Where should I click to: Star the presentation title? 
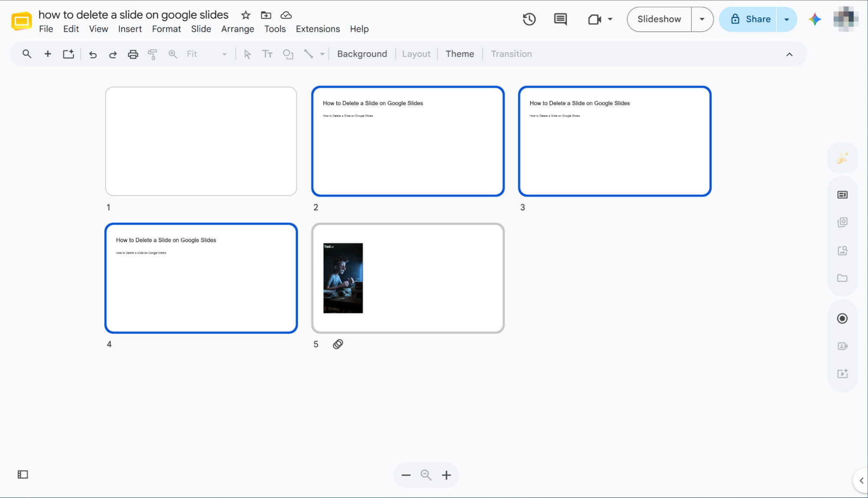tap(246, 15)
